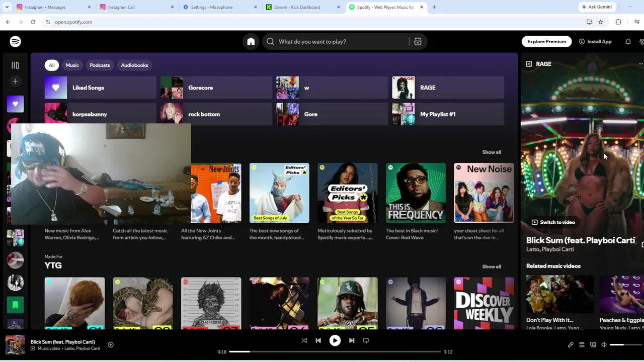The image size is (644, 362).
Task: Open Spotify home via the logo
Action: (15, 42)
